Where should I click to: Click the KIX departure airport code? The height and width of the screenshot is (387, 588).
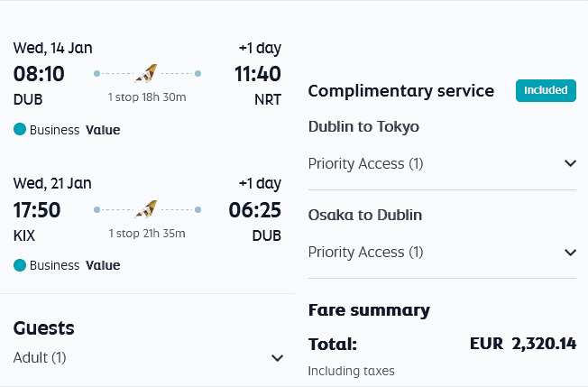(25, 235)
